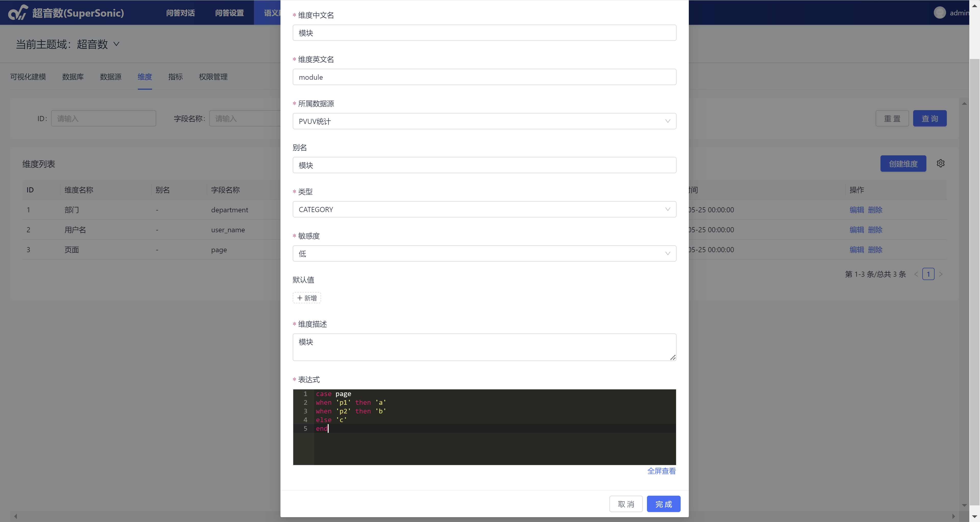Switch to the 指标 tab

pos(175,77)
